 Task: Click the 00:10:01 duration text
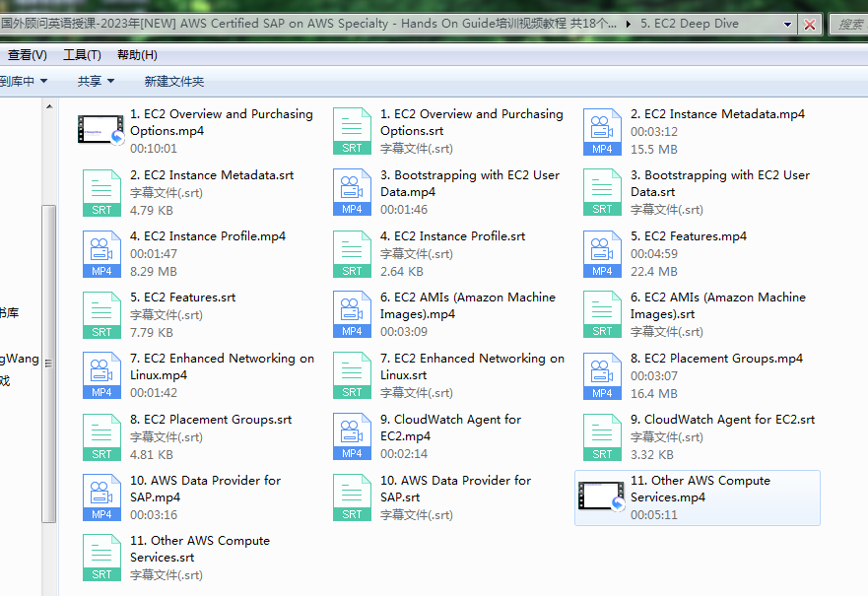(154, 149)
